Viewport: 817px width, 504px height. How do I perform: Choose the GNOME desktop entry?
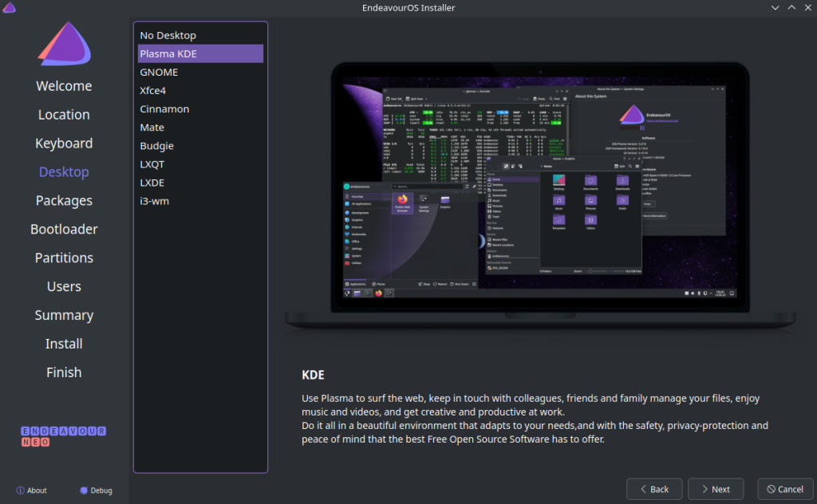tap(200, 73)
